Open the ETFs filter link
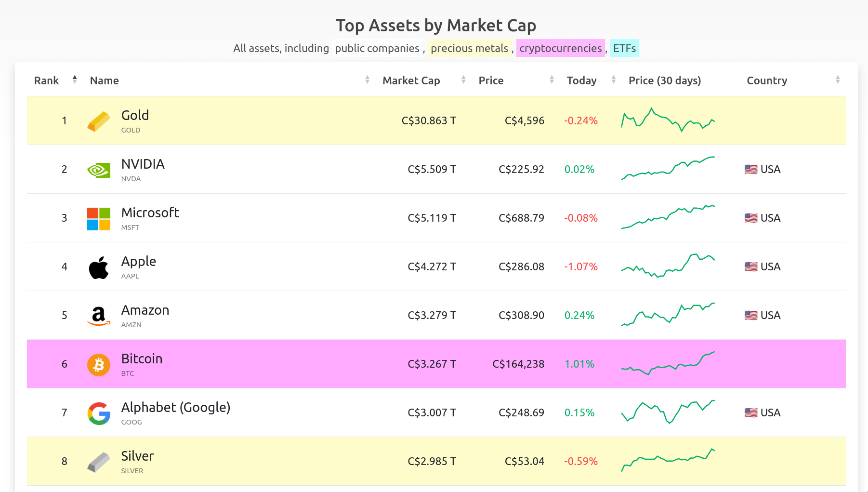Image resolution: width=868 pixels, height=492 pixels. pos(625,48)
